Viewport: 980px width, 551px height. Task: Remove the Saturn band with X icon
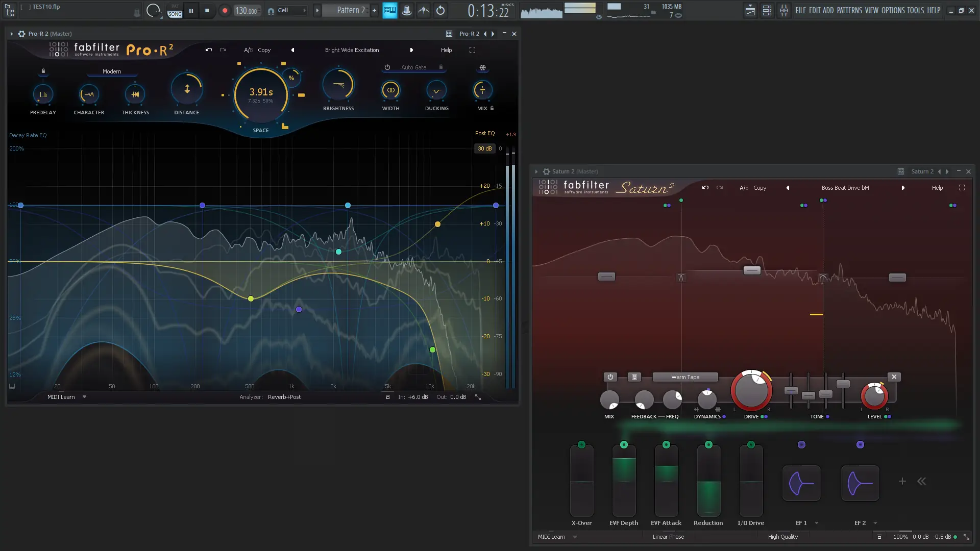point(894,377)
